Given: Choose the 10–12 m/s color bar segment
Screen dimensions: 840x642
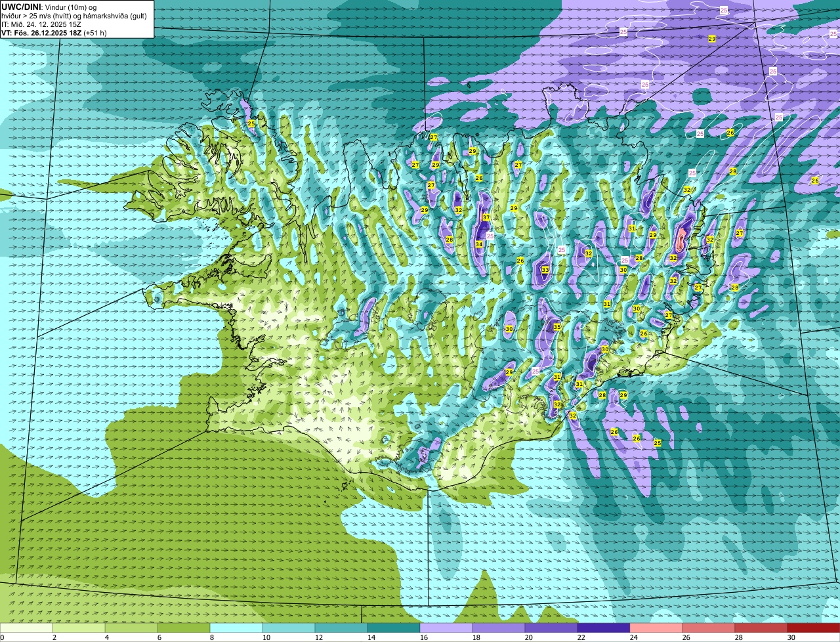Looking at the screenshot, I should tap(289, 628).
